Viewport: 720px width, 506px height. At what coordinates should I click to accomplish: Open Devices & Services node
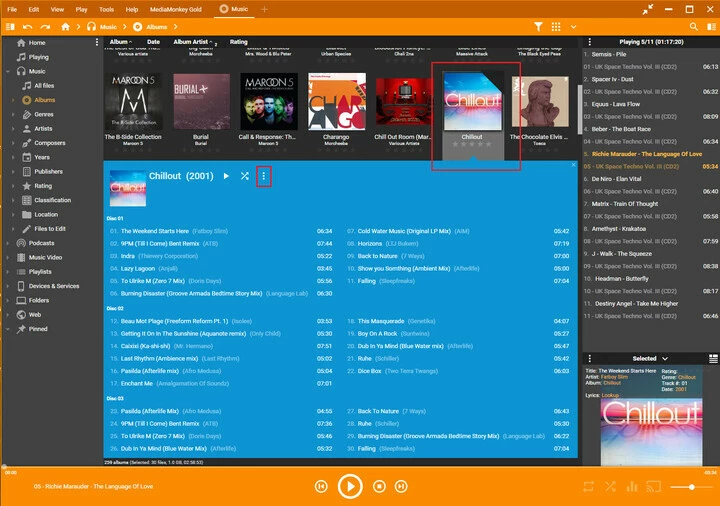(54, 286)
